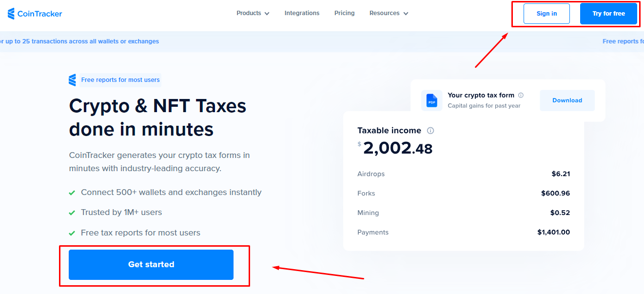644x294 pixels.
Task: Click checkmark beside Trusted by 1M+ users
Action: [x=72, y=213]
